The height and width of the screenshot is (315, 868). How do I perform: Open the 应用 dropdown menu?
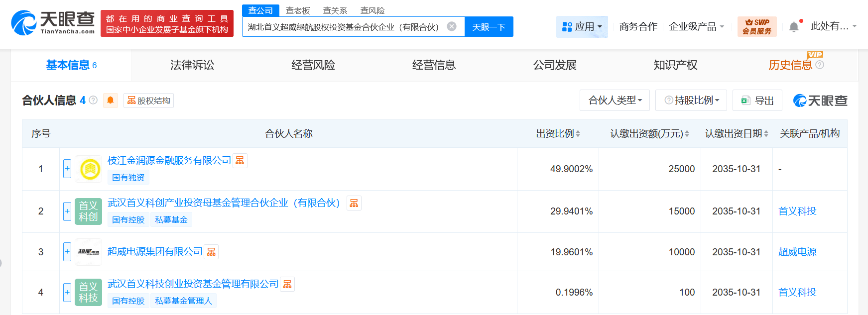click(582, 26)
